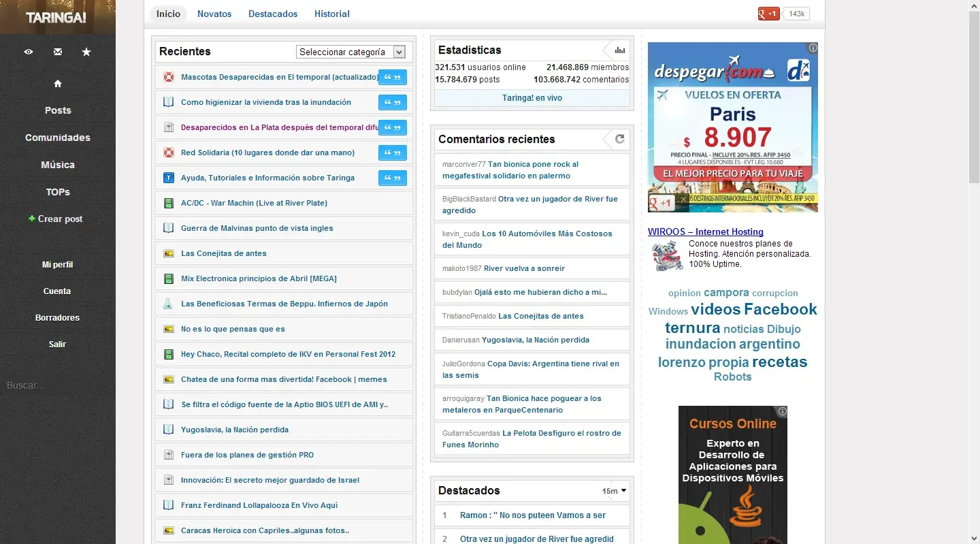Viewport: 980px width, 544px height.
Task: Open TOPs in the sidebar
Action: click(58, 192)
